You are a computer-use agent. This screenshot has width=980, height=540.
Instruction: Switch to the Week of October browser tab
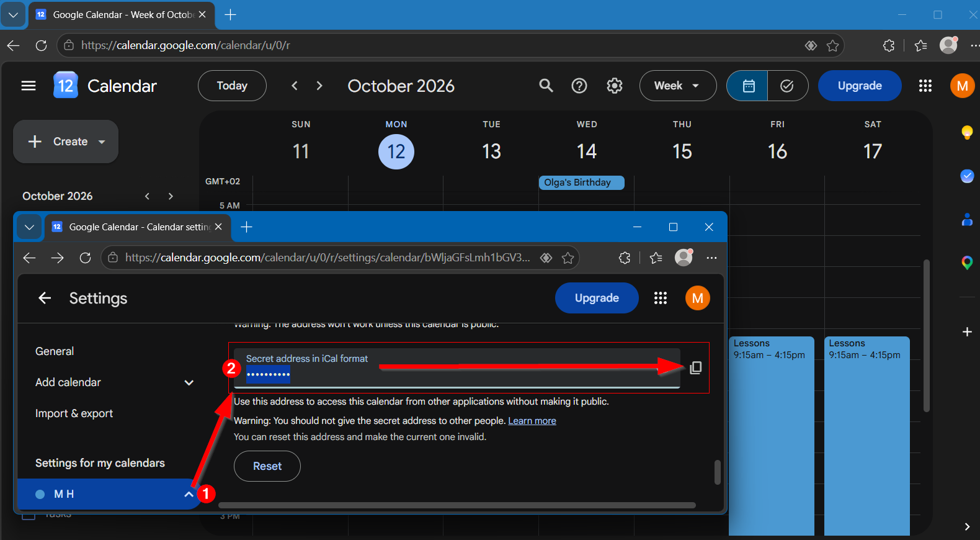pos(121,15)
